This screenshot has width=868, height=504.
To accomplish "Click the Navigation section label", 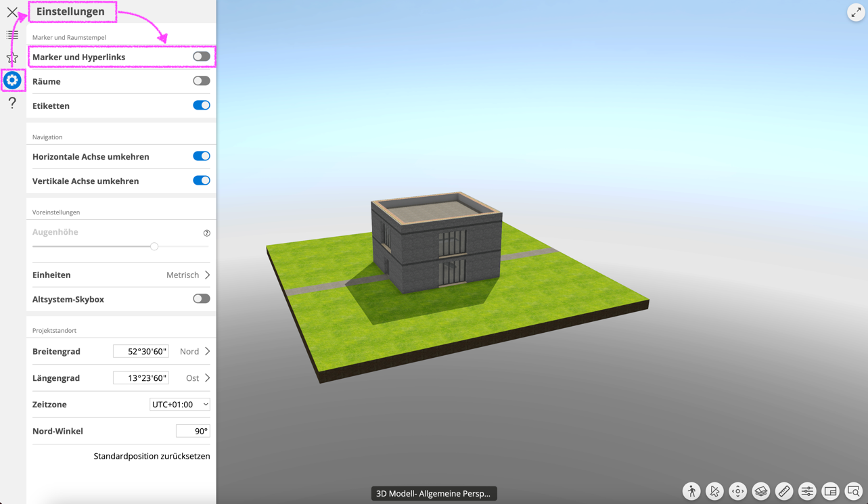I will (x=47, y=137).
